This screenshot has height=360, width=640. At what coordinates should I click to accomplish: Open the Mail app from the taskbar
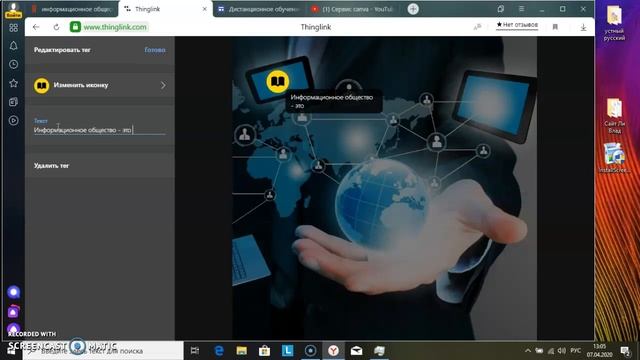tap(356, 351)
